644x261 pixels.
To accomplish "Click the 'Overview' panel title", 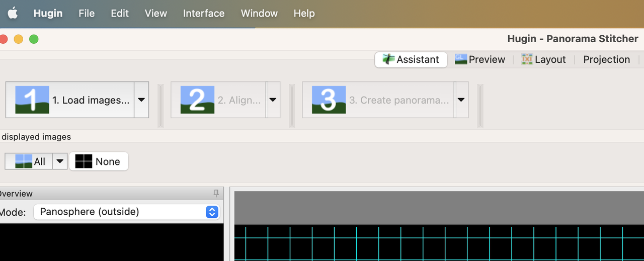I will [x=16, y=194].
